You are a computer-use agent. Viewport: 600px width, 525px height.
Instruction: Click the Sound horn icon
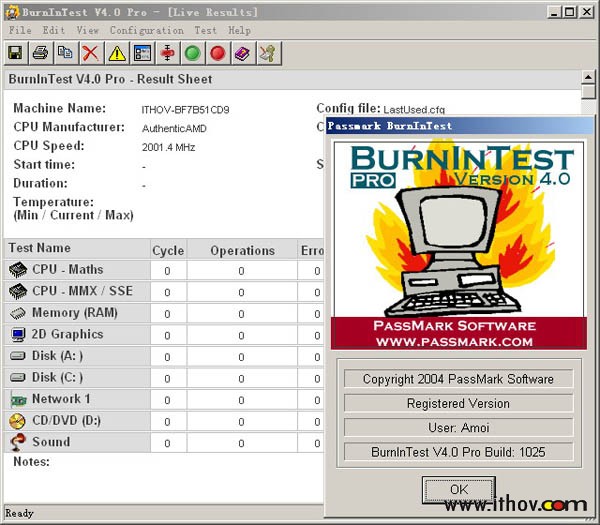[18, 442]
